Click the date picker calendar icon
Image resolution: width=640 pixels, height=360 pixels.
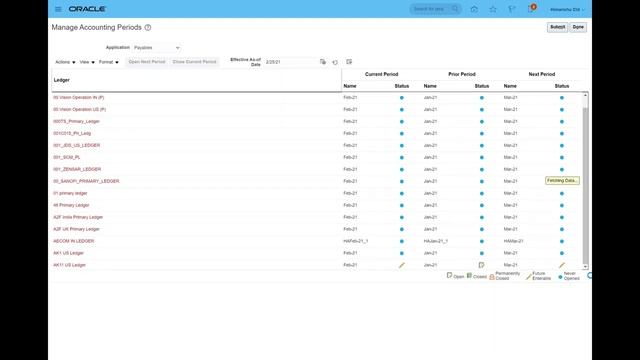pos(323,62)
